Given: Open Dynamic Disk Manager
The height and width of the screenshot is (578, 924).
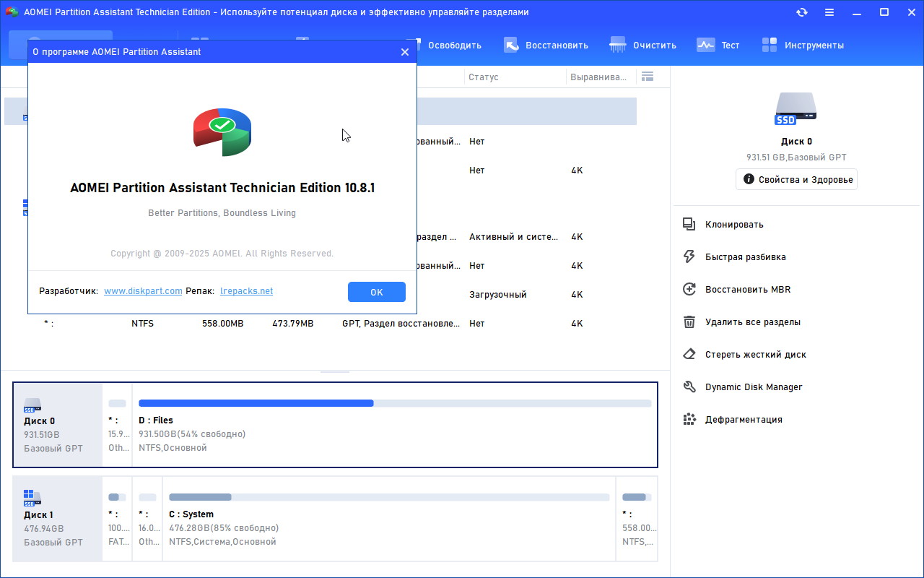Looking at the screenshot, I should pyautogui.click(x=753, y=387).
